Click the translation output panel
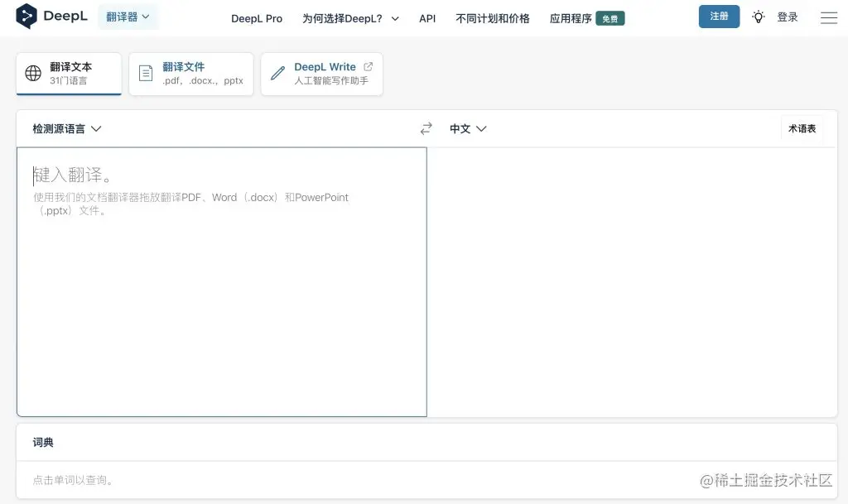Screen dimensions: 848x504 632,281
